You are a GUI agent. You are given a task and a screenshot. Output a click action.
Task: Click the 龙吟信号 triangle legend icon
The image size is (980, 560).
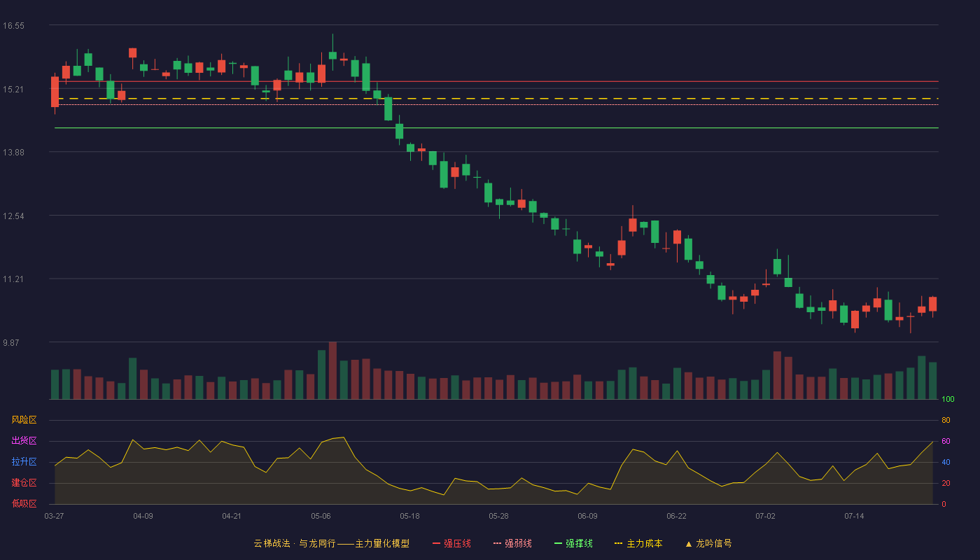point(689,543)
